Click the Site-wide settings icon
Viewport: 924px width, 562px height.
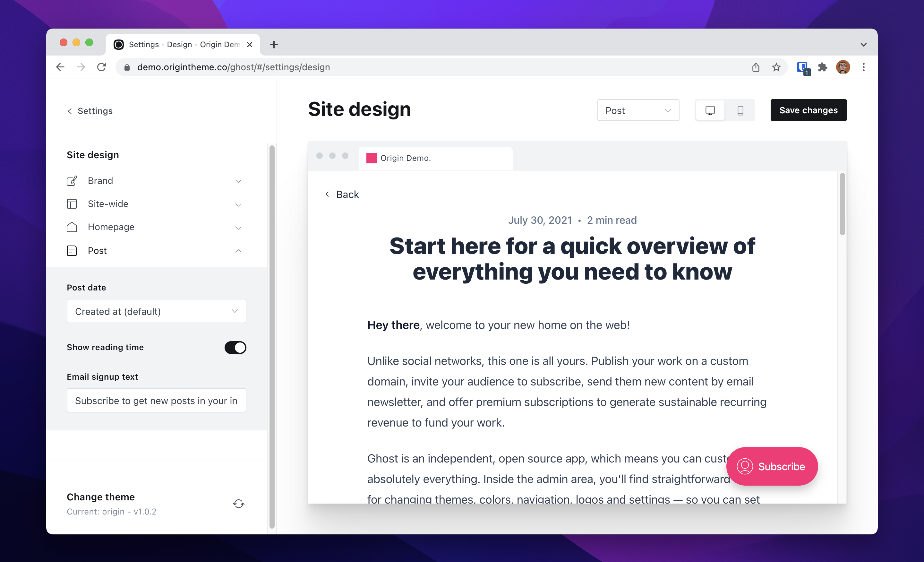[x=72, y=203]
